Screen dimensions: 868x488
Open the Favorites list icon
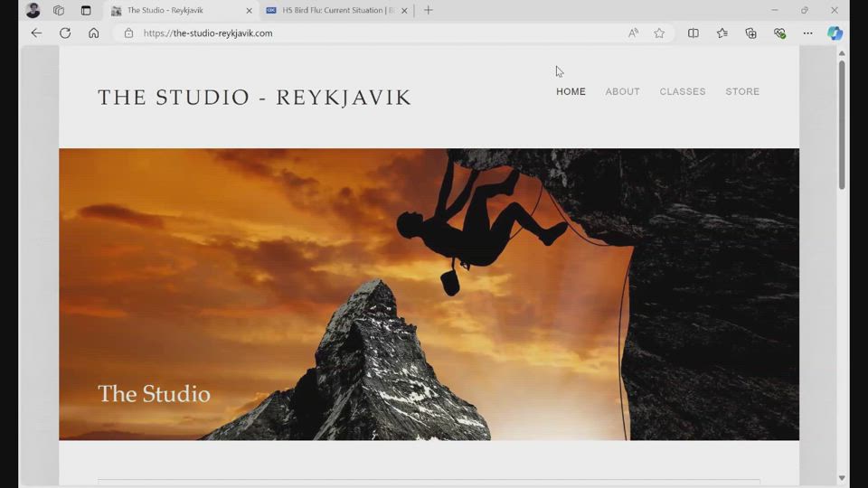(x=722, y=33)
